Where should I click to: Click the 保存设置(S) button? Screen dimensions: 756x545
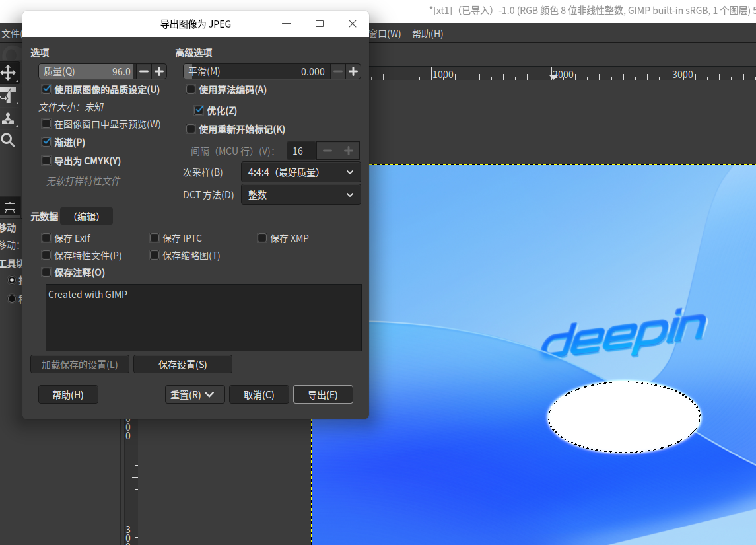(x=182, y=365)
